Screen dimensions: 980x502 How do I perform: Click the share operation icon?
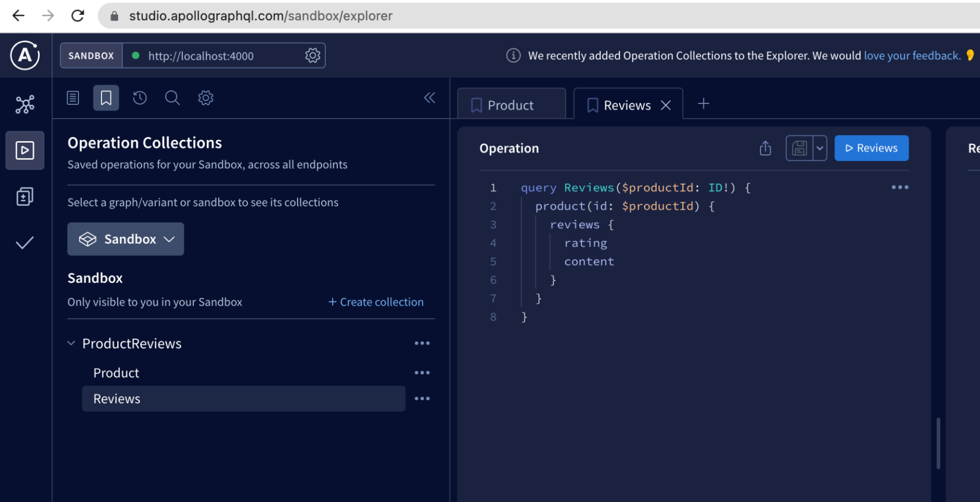point(765,148)
